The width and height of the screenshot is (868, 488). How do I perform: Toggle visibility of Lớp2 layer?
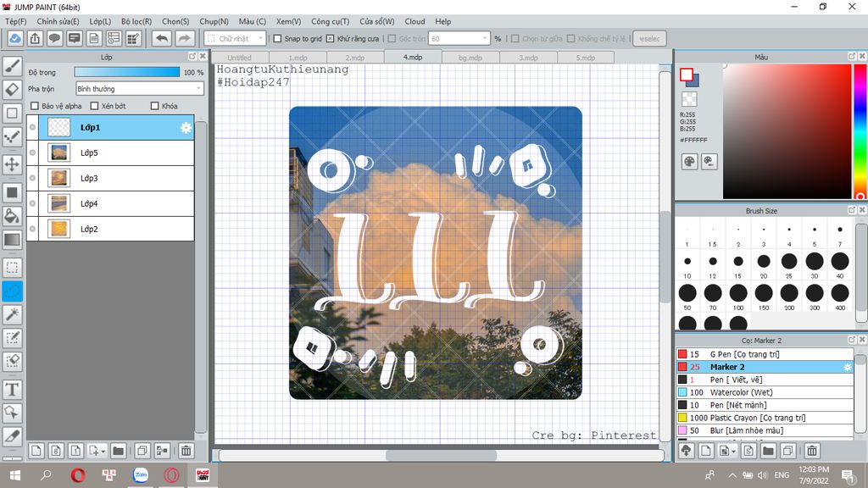[33, 229]
